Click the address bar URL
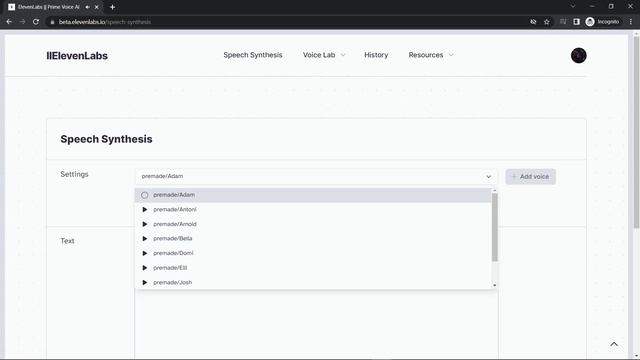Image resolution: width=640 pixels, height=360 pixels. click(105, 22)
